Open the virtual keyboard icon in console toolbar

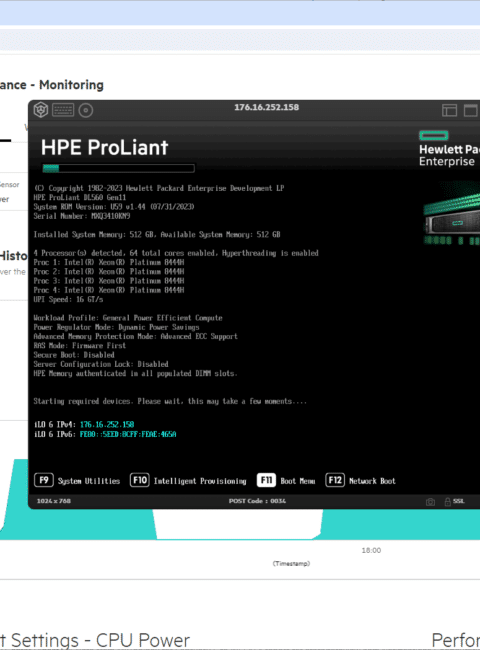point(63,110)
